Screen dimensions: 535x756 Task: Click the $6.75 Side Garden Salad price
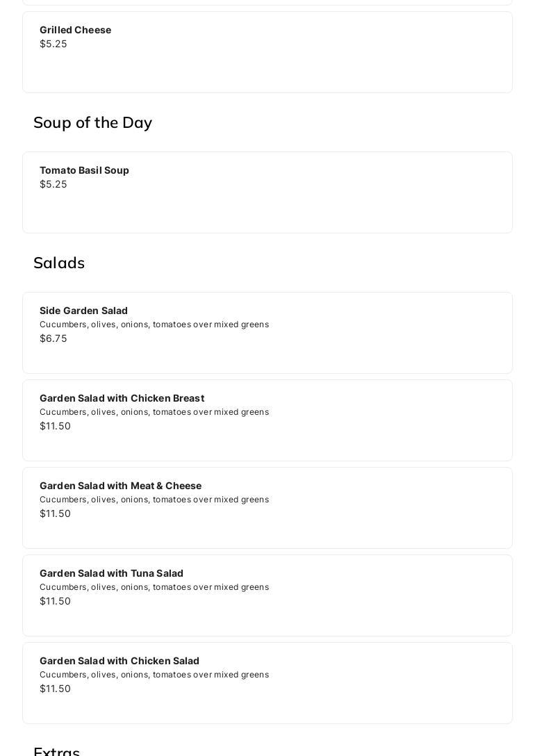[53, 338]
